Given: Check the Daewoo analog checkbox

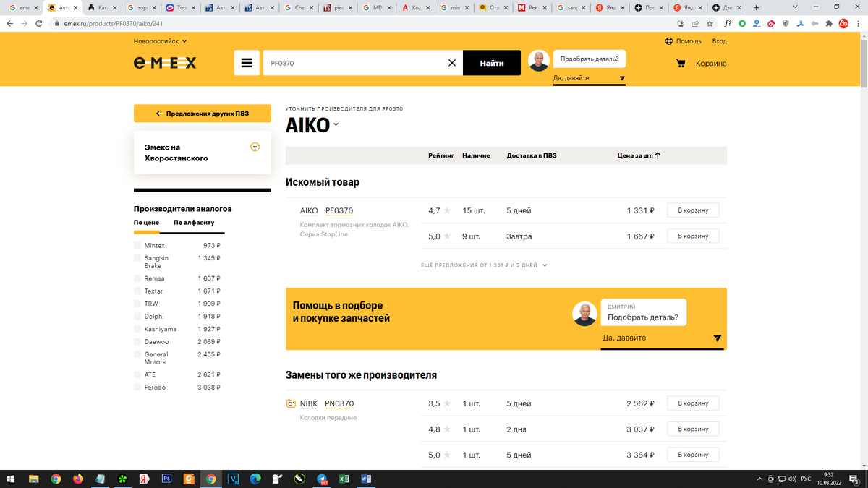Looking at the screenshot, I should click(x=137, y=342).
